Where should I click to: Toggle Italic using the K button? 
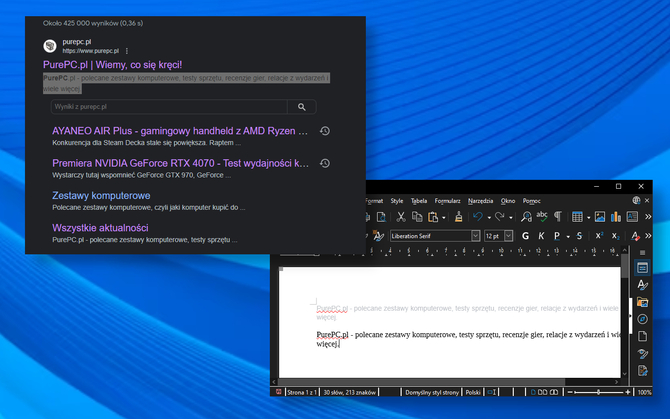click(541, 236)
